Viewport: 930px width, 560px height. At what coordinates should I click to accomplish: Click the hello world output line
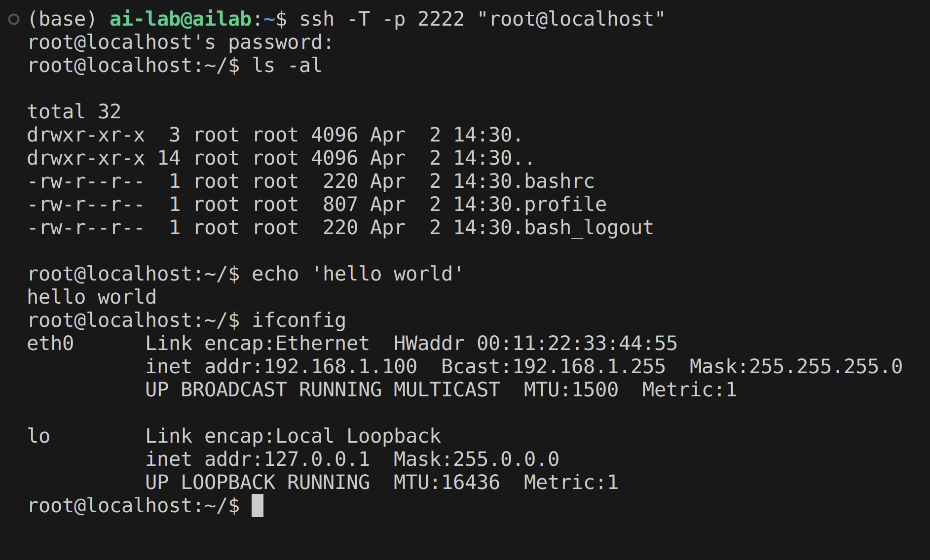tap(92, 297)
